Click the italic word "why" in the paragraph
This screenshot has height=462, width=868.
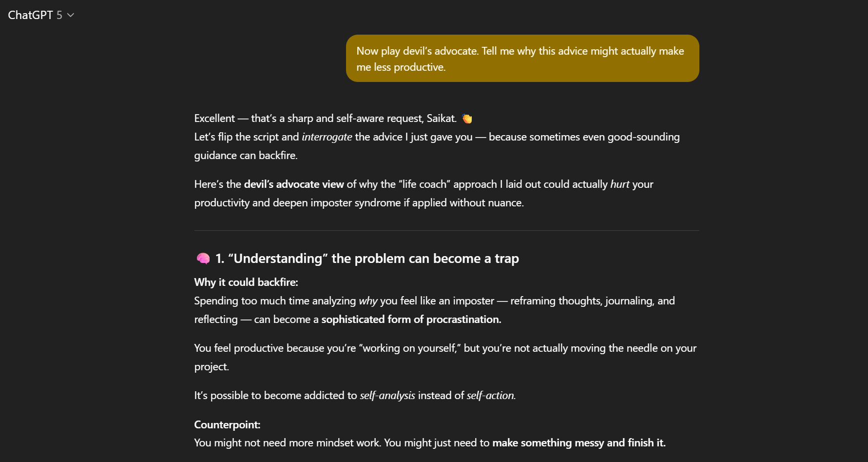(x=368, y=301)
